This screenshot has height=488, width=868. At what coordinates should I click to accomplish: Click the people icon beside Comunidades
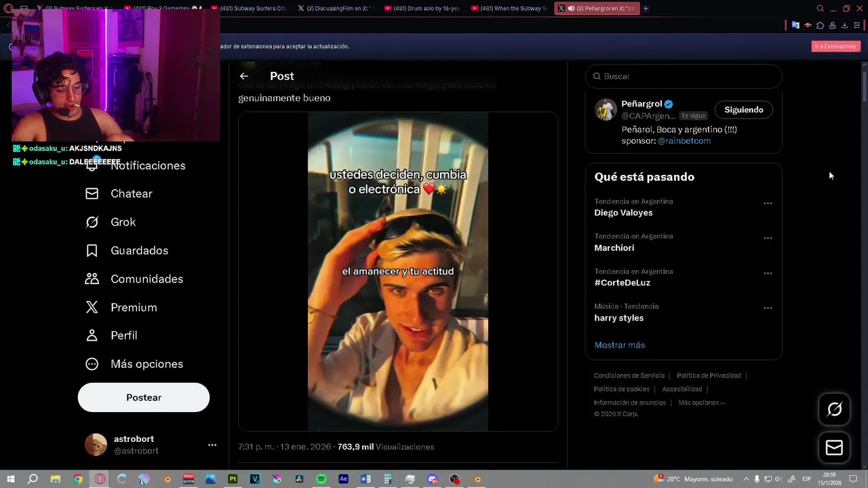[x=92, y=279]
